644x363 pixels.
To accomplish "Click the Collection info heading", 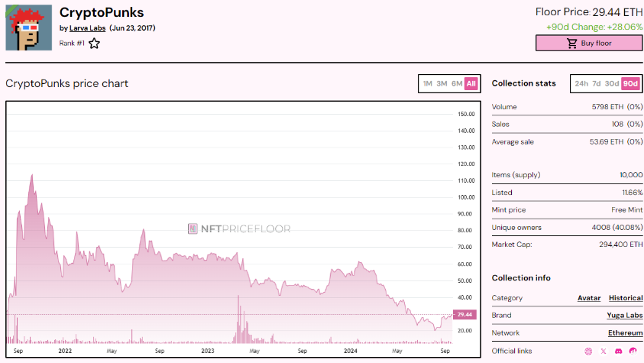I will coord(521,278).
